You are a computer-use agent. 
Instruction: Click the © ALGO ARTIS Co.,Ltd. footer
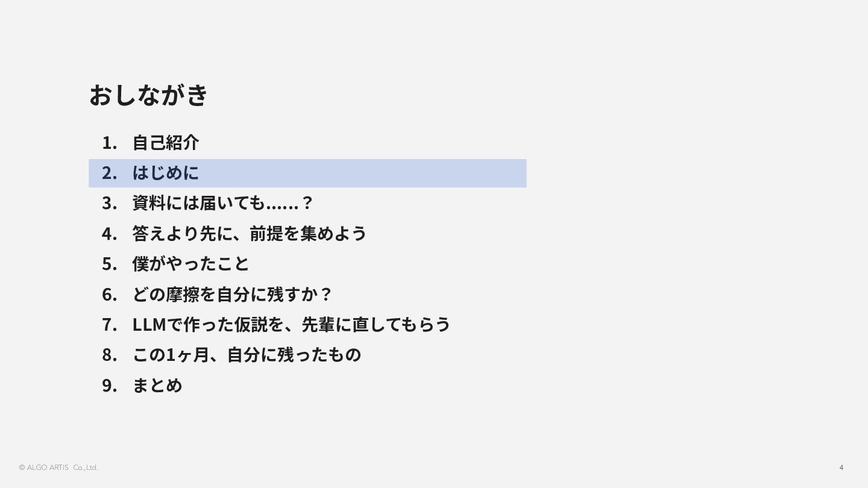[x=58, y=468]
